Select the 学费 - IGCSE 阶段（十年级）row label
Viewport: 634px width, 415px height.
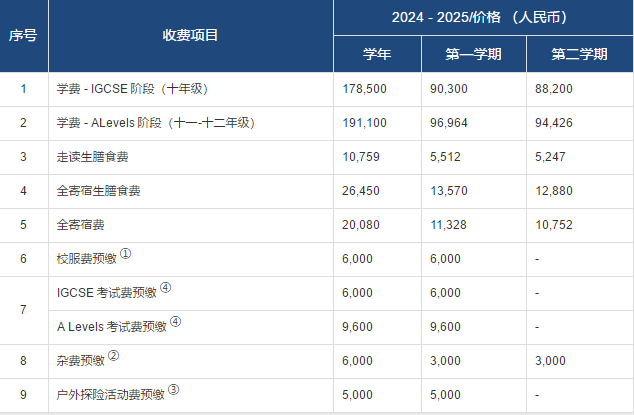click(x=132, y=89)
